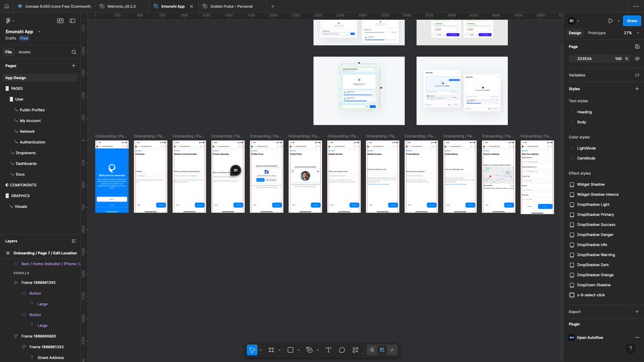
Task: Open the multiplayer avatar menu
Action: pyautogui.click(x=574, y=21)
